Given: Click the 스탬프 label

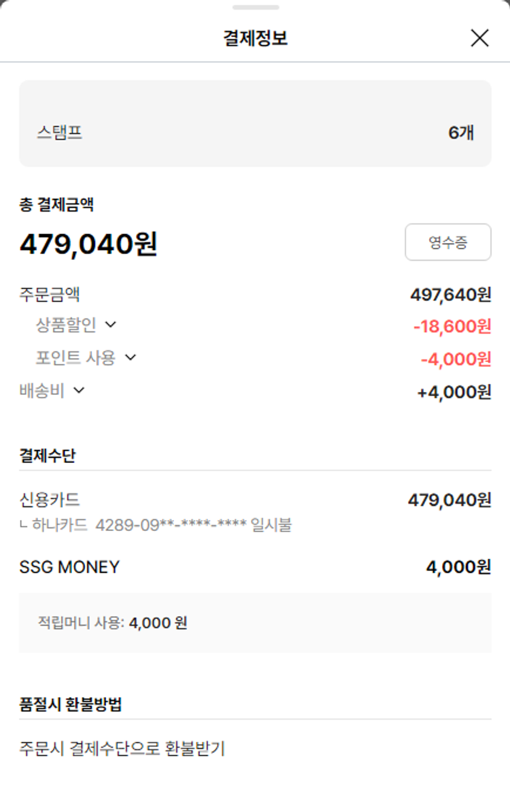Looking at the screenshot, I should (x=60, y=132).
